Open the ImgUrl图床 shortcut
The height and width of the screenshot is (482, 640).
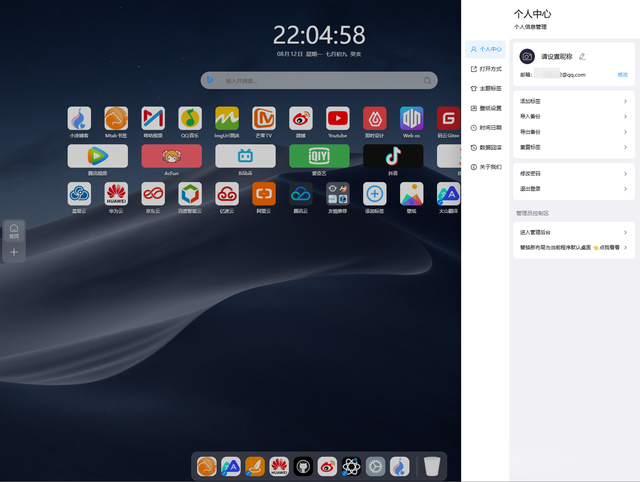pos(227,118)
